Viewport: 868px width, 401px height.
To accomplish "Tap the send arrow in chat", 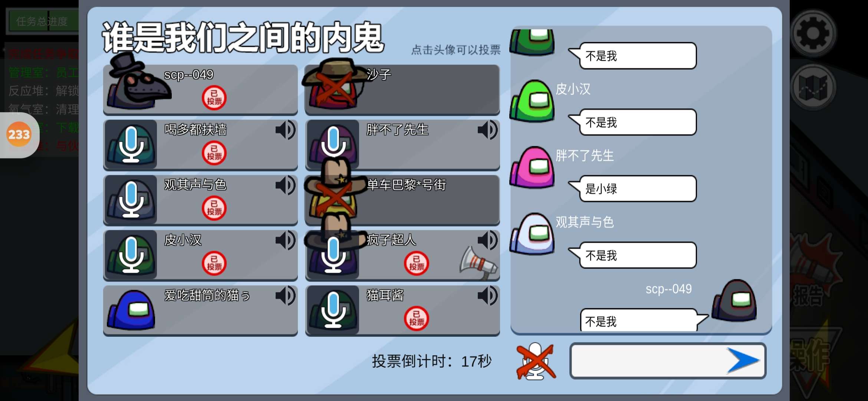I will tap(743, 360).
